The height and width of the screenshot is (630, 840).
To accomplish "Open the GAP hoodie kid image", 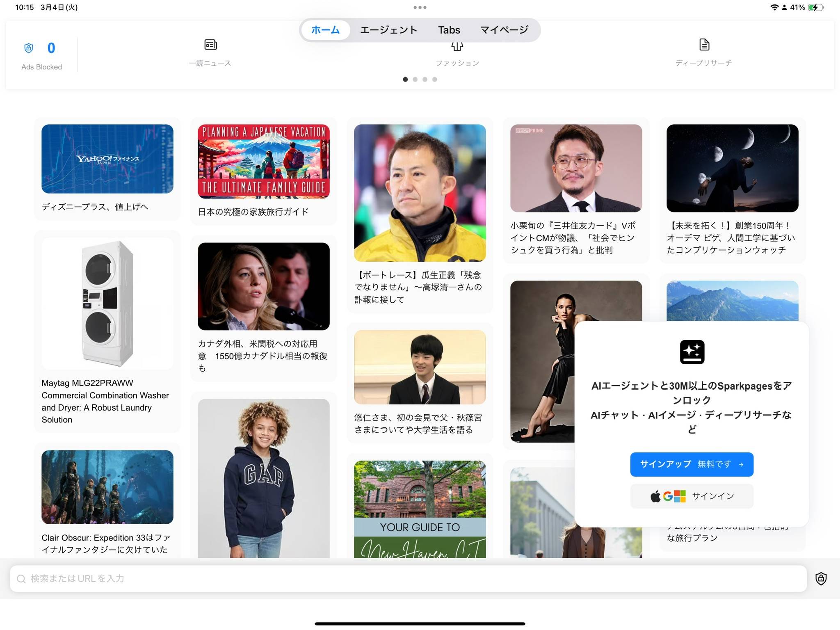I will (264, 478).
